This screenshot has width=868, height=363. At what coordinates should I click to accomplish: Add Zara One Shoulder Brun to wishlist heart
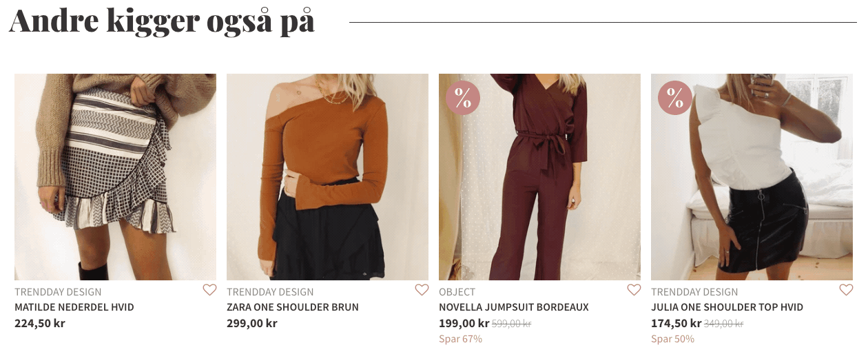pyautogui.click(x=422, y=290)
